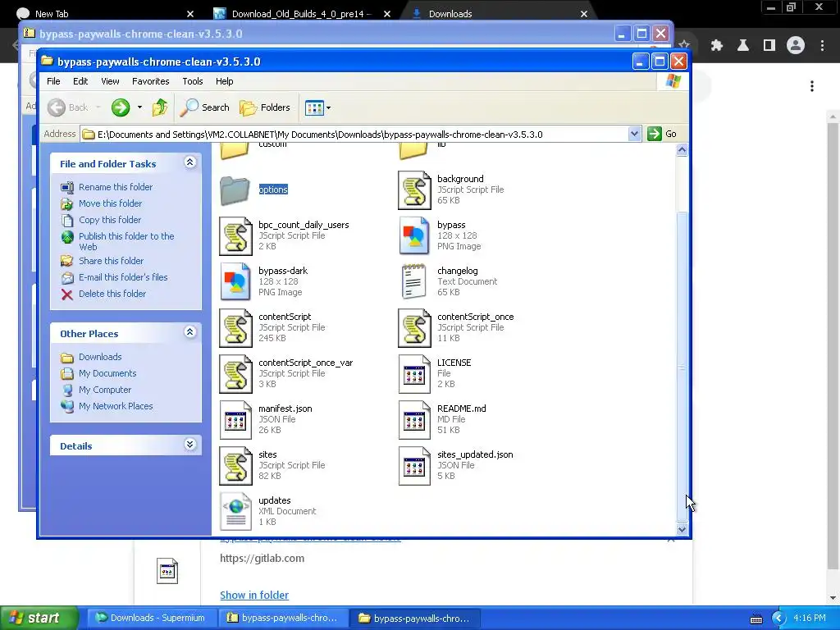This screenshot has height=630, width=840.
Task: Select the README.md file icon
Action: [x=414, y=420]
